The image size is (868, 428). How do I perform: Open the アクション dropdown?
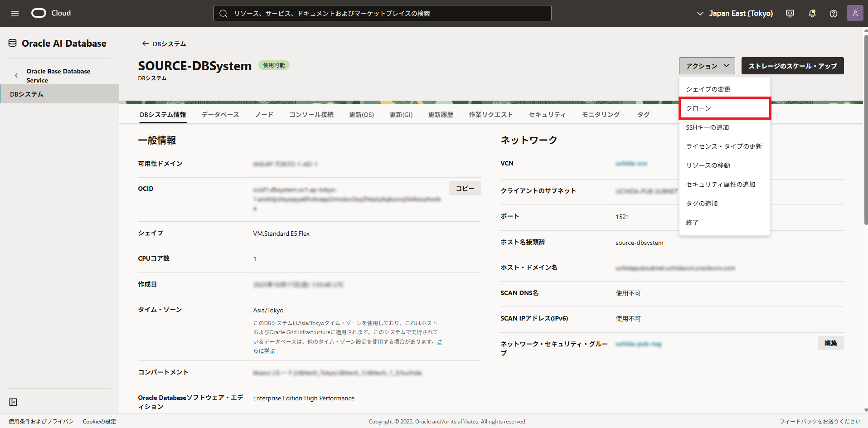pyautogui.click(x=707, y=66)
